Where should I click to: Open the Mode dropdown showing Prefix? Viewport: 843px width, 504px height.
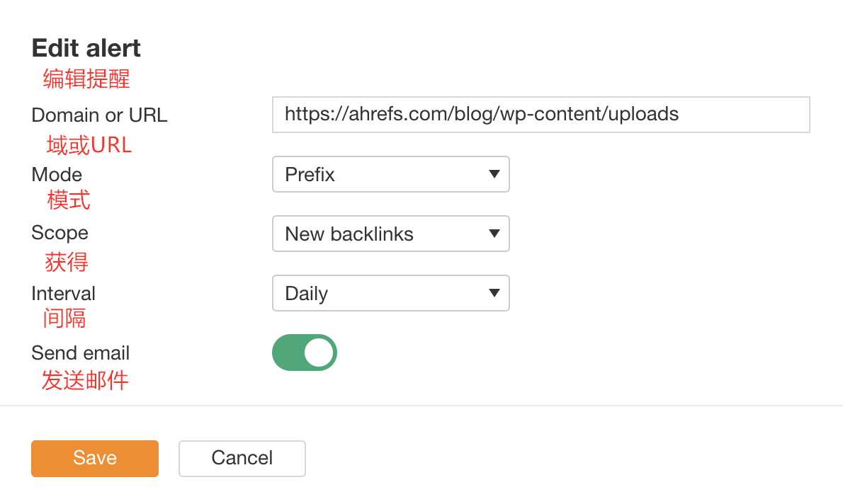(390, 174)
